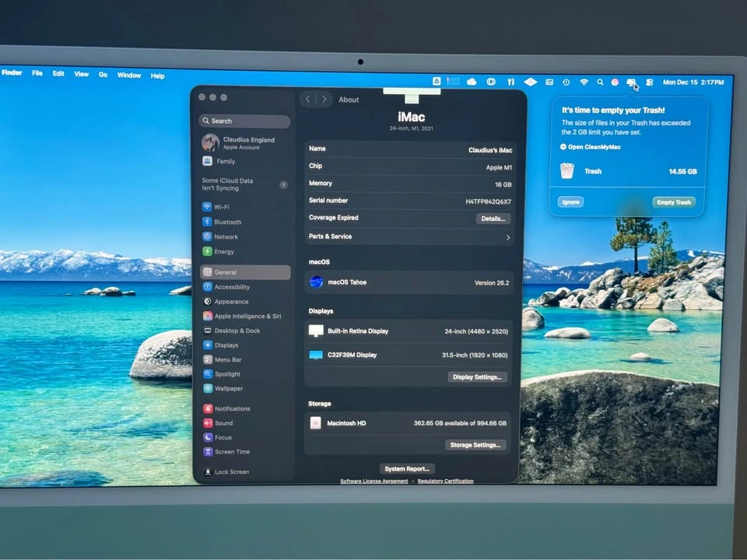Image resolution: width=747 pixels, height=560 pixels.
Task: Click the diamond-shaped menu bar icon
Action: [x=530, y=82]
